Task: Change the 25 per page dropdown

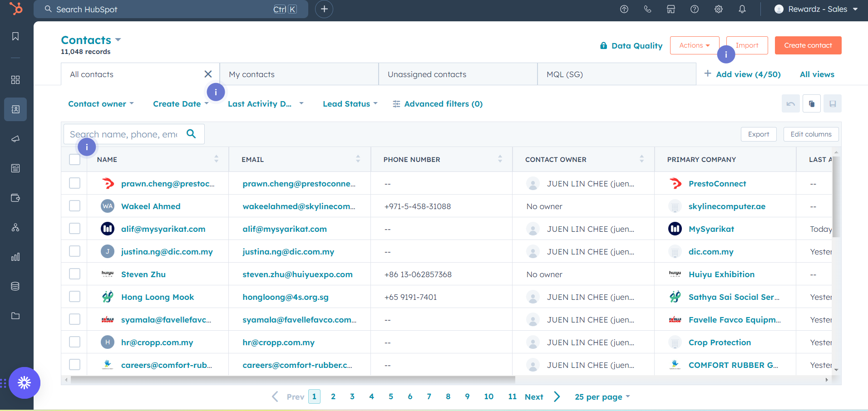Action: click(x=602, y=397)
